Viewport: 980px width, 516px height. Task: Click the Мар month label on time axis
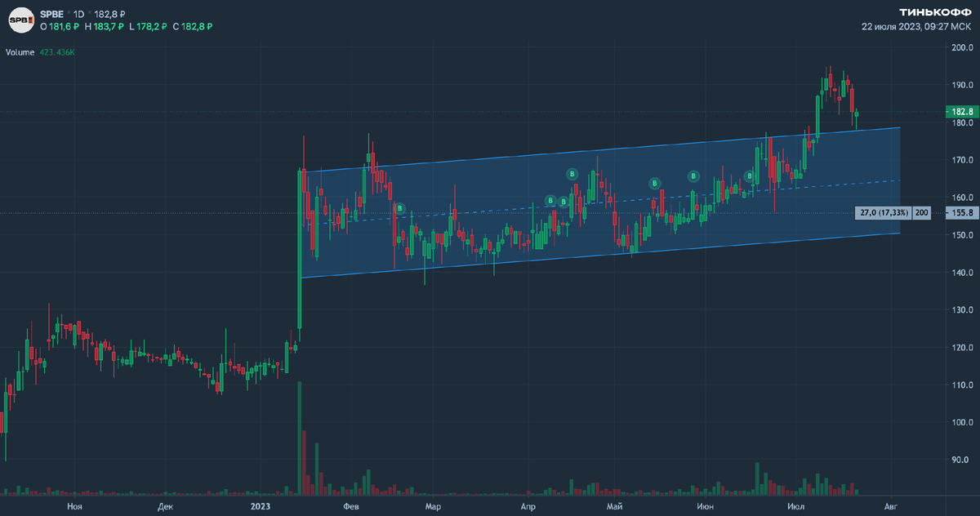tap(434, 507)
